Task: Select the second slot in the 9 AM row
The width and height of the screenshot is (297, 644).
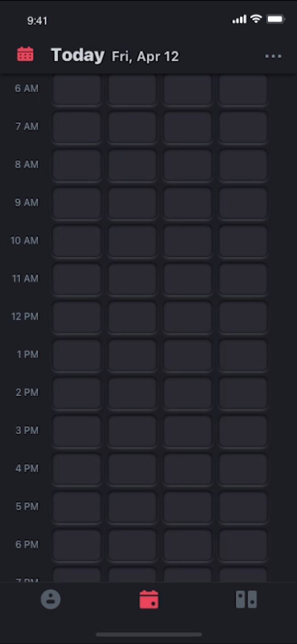Action: tap(132, 203)
